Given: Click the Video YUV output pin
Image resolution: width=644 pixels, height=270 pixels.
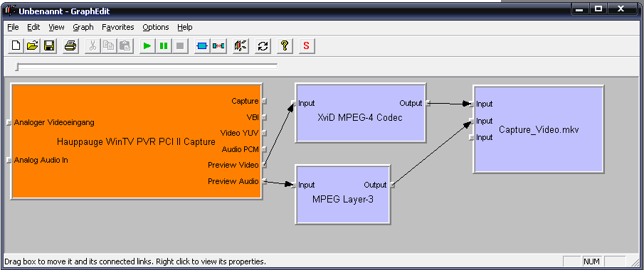Looking at the screenshot, I should point(264,133).
